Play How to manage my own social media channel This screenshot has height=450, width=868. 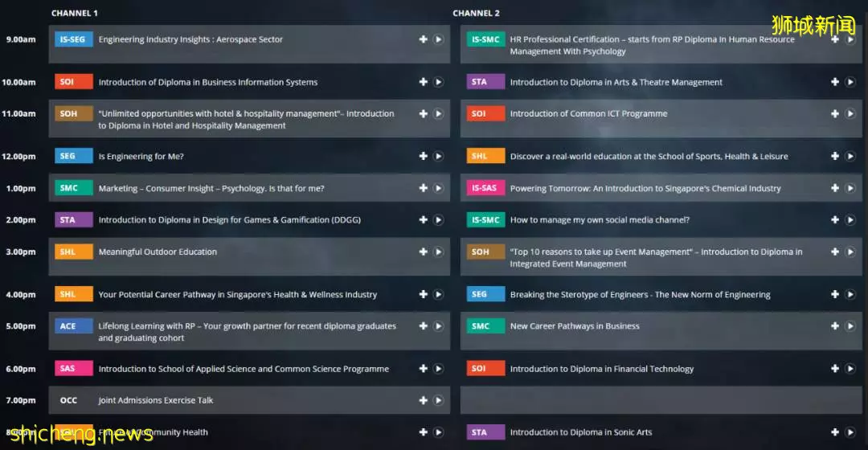point(850,219)
